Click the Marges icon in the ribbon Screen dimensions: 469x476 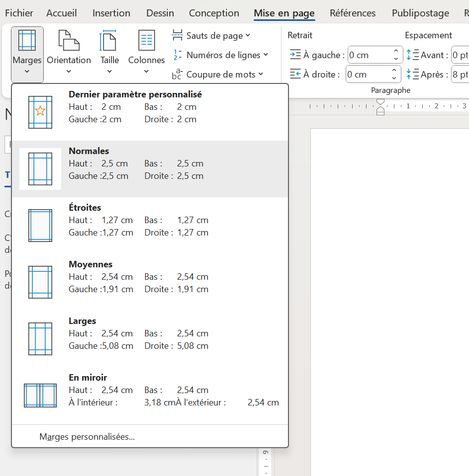(x=27, y=41)
